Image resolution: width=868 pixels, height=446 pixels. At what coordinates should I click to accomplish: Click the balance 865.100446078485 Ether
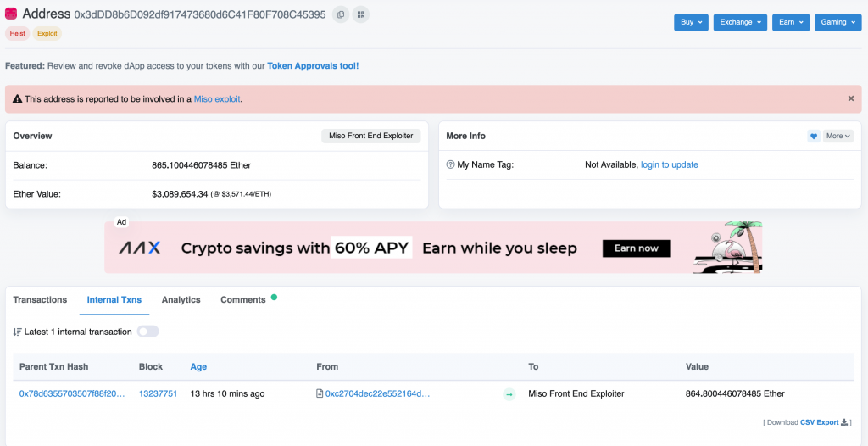[202, 165]
